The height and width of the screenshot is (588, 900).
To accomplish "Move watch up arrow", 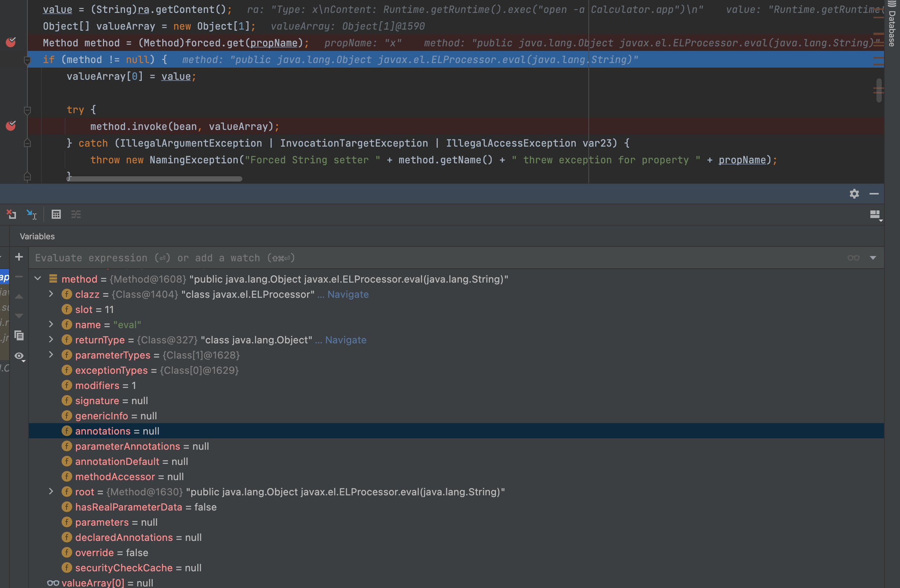I will coord(19,297).
